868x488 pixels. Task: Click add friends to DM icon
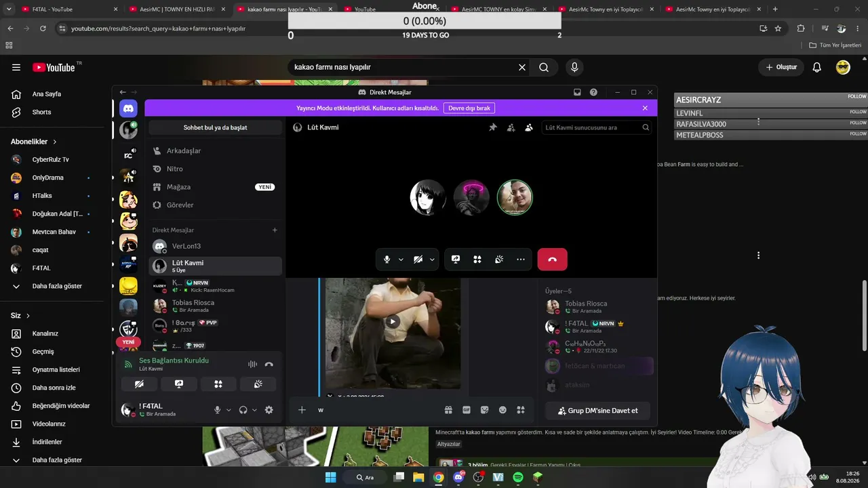click(x=511, y=127)
